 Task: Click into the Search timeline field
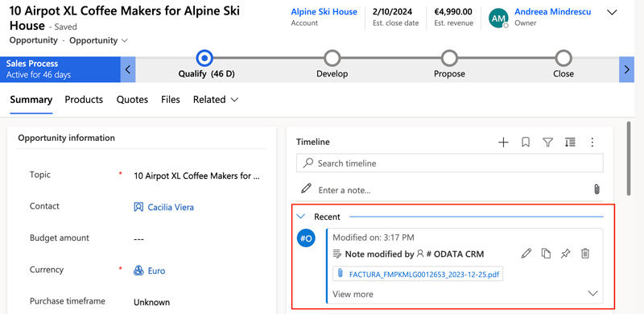(450, 163)
